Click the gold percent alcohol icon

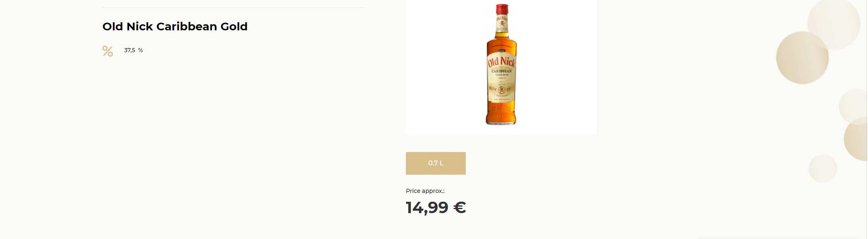[x=108, y=51]
